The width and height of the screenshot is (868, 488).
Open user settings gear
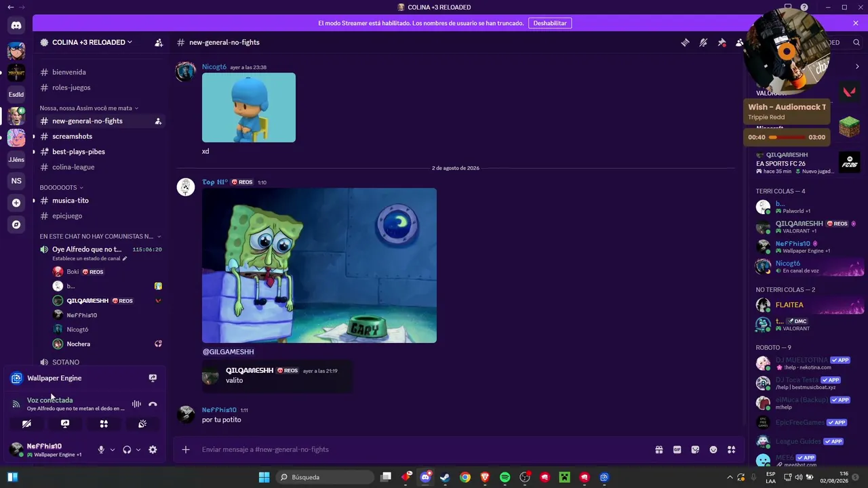153,449
